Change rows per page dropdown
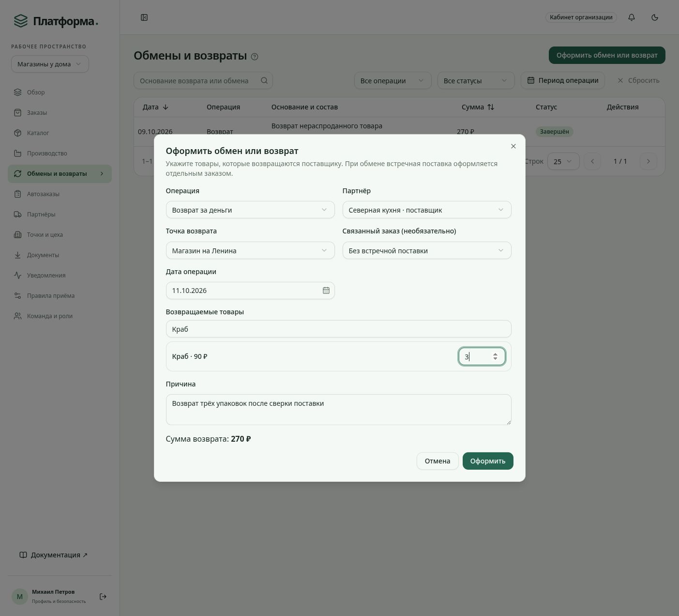Viewport: 679px width, 616px height. [x=563, y=161]
